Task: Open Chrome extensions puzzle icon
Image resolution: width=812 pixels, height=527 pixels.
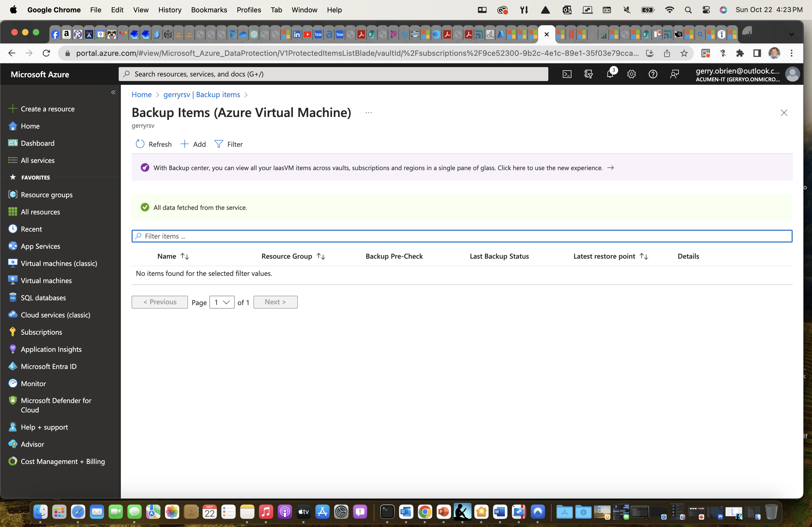Action: tap(740, 53)
